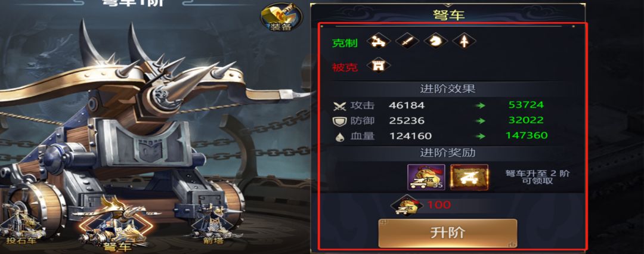This screenshot has height=254, width=644.
Task: Tap the siege cart icon in 克制 row
Action: (378, 41)
